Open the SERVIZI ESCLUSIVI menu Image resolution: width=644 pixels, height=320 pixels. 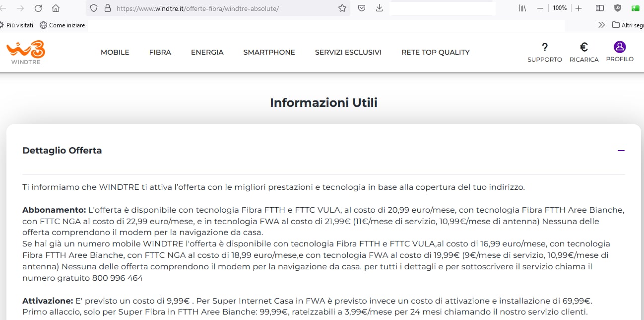(x=348, y=52)
